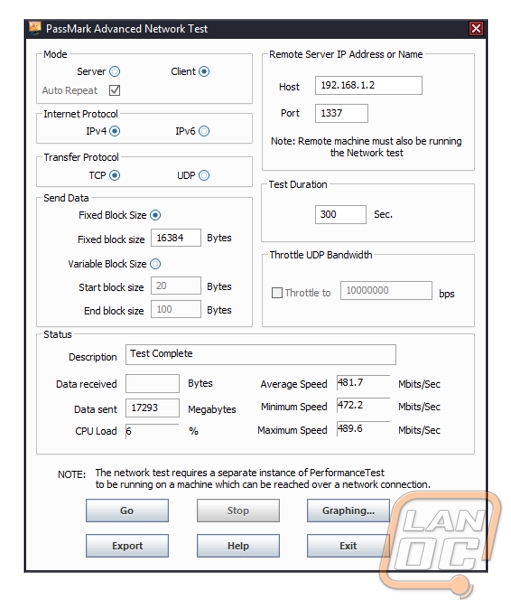Click the 'Megabytes' unit label
The image size is (511, 600).
tap(212, 409)
